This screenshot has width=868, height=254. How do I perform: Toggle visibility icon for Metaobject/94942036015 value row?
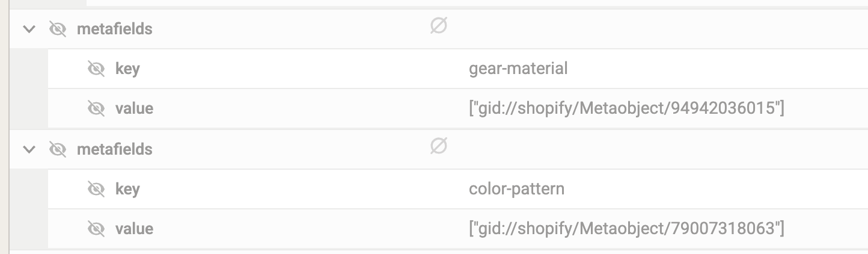coord(96,108)
